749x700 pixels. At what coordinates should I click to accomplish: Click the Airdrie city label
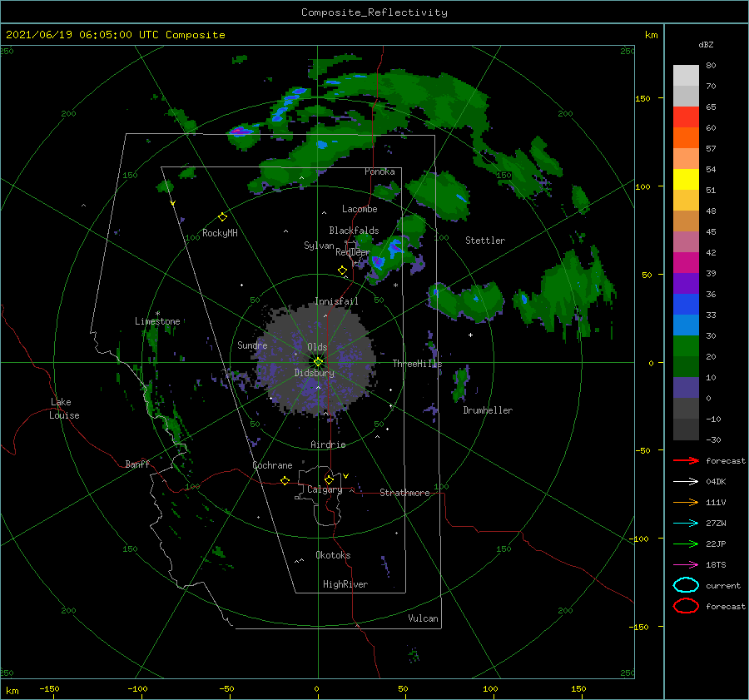coord(328,444)
